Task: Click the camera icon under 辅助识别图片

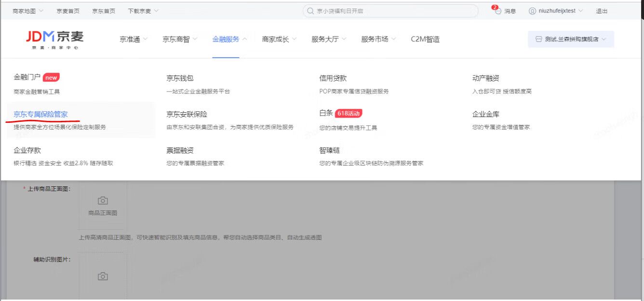Action: [x=102, y=276]
